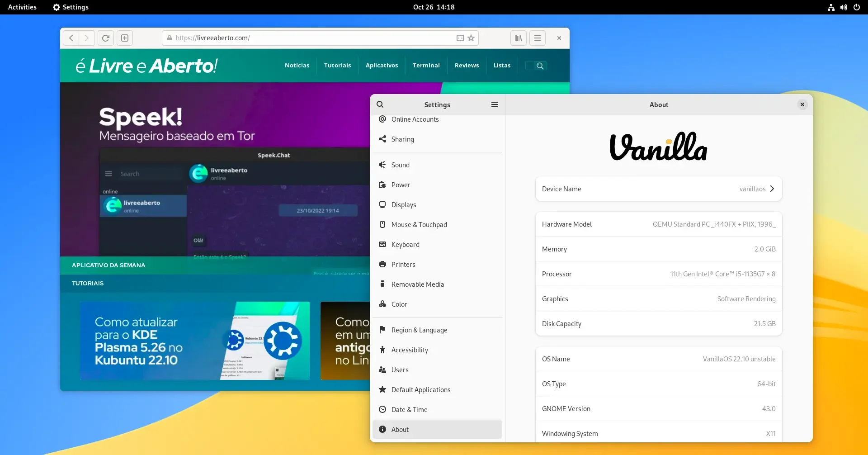Open the Listas menu on website
This screenshot has height=455, width=868.
(502, 65)
